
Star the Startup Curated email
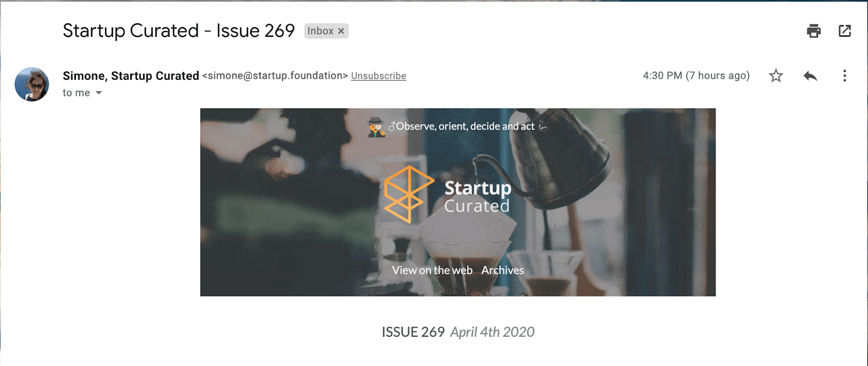[776, 76]
